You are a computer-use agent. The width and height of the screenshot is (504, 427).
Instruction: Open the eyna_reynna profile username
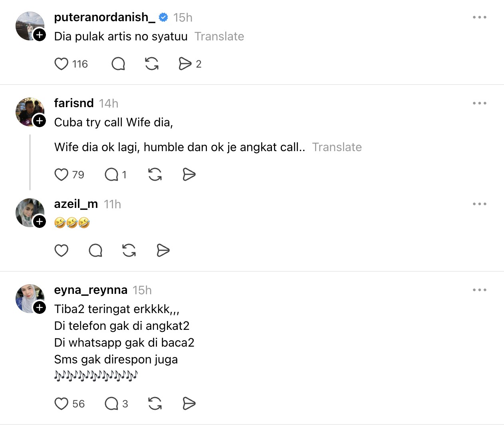click(x=91, y=290)
